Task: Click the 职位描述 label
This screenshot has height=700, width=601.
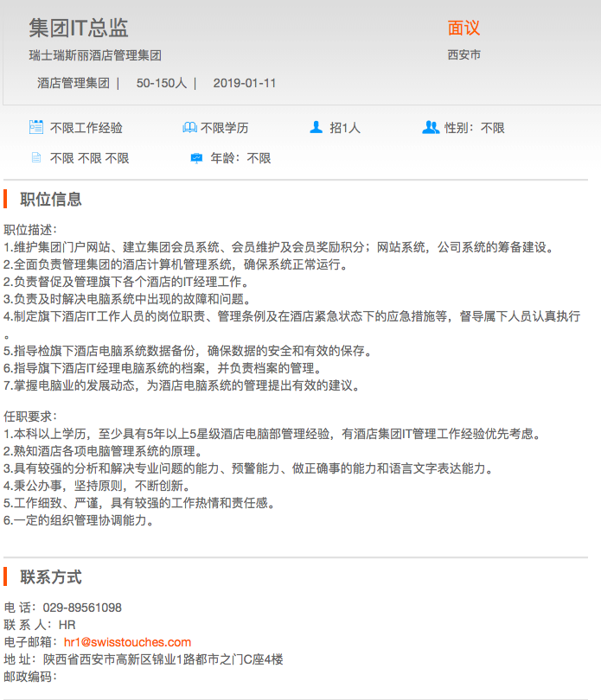Action: (x=31, y=230)
